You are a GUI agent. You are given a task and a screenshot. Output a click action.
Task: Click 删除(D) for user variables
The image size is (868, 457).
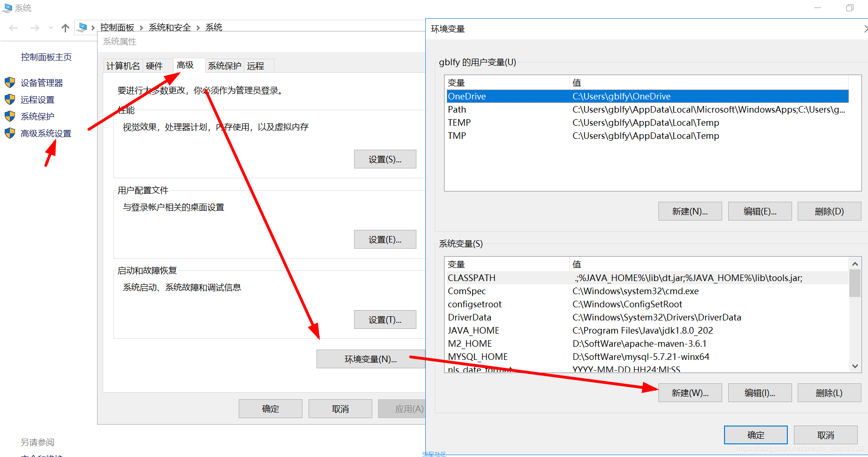[x=830, y=212]
